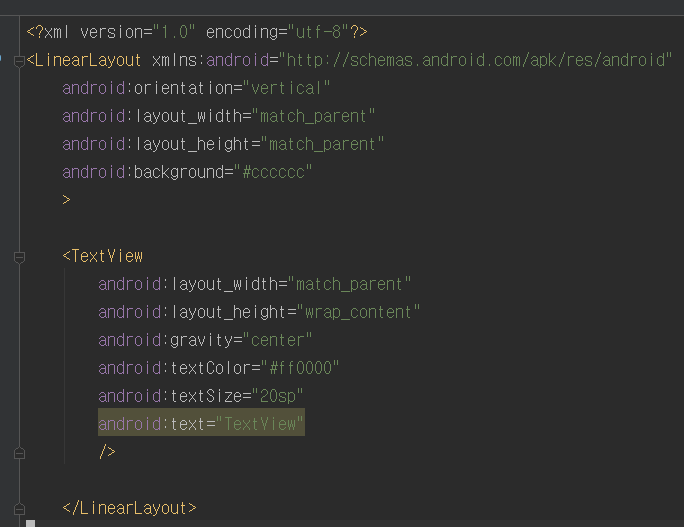
Task: Click fold end marker beside TextView's "/>"
Action: pos(19,453)
